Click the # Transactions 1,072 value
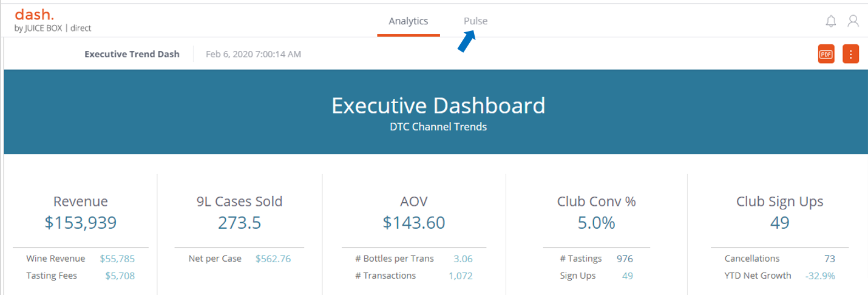The image size is (868, 295). coord(460,276)
